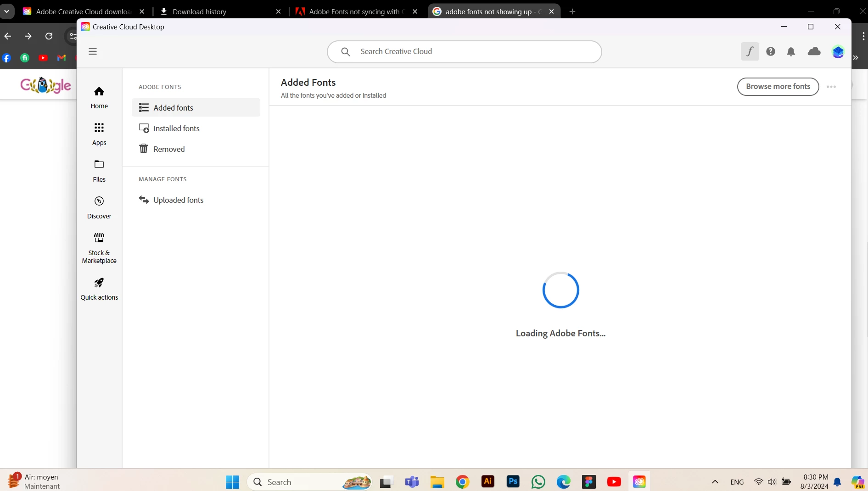Close the Download history tab
The height and width of the screenshot is (491, 868).
click(278, 11)
